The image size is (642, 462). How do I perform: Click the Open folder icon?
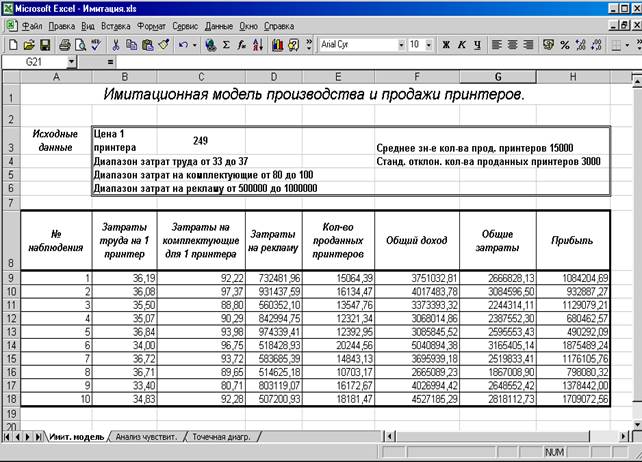point(29,45)
